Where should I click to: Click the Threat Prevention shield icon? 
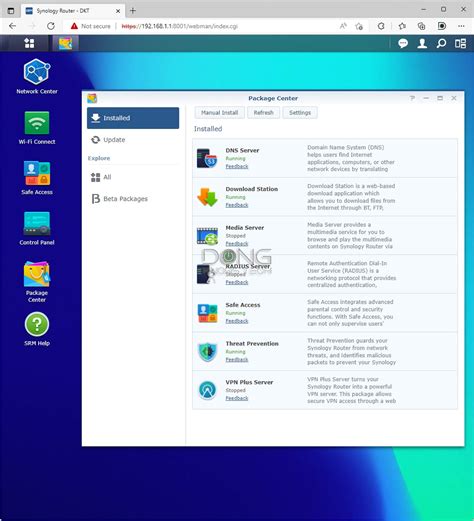[207, 352]
